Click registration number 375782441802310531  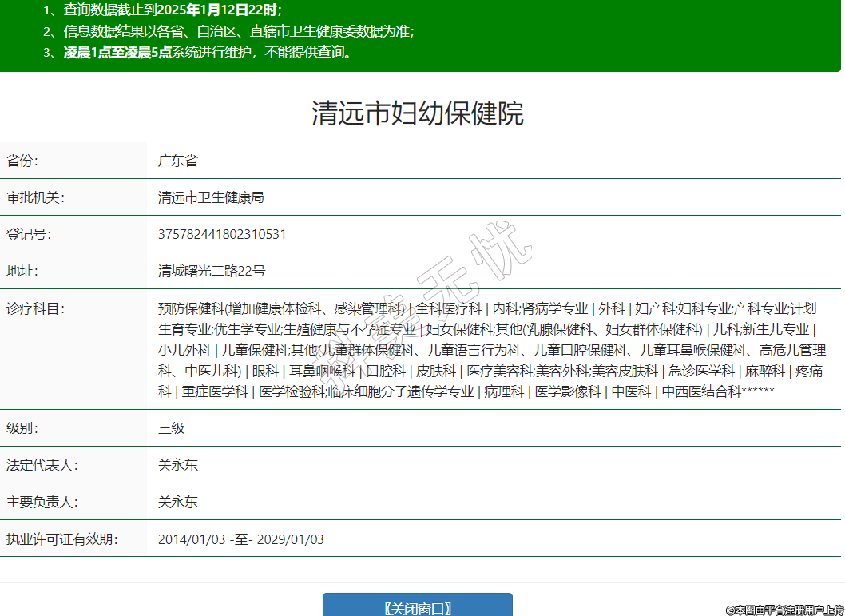222,234
